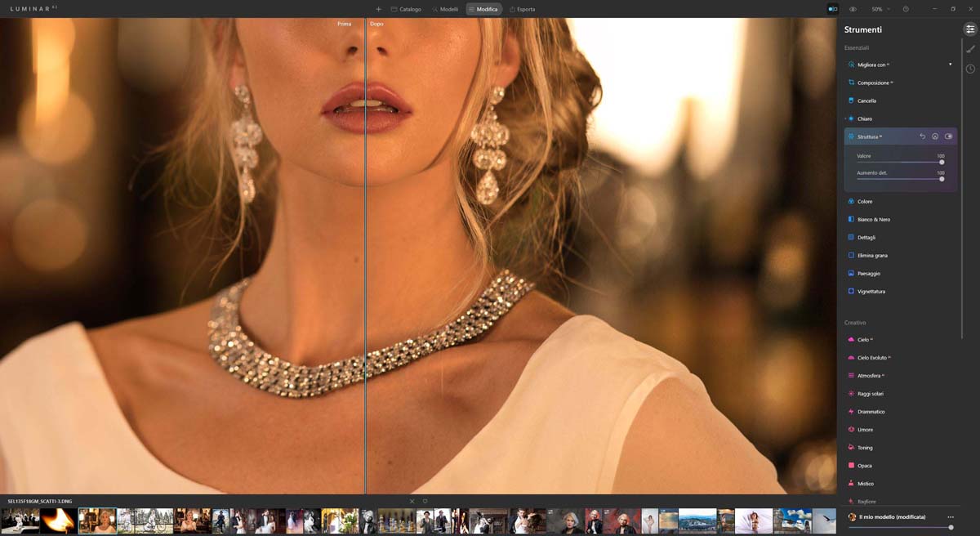Screen dimensions: 980x536
Task: Click the Struttura mask icon
Action: (x=935, y=136)
